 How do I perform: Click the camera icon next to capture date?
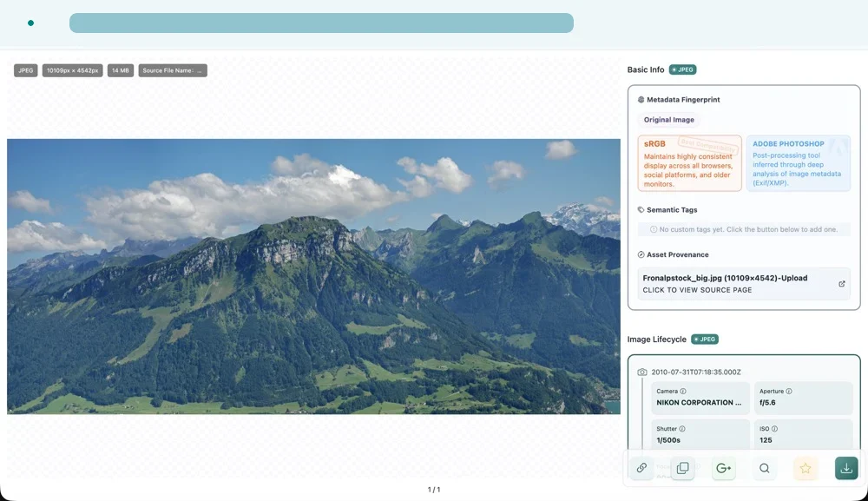(642, 372)
